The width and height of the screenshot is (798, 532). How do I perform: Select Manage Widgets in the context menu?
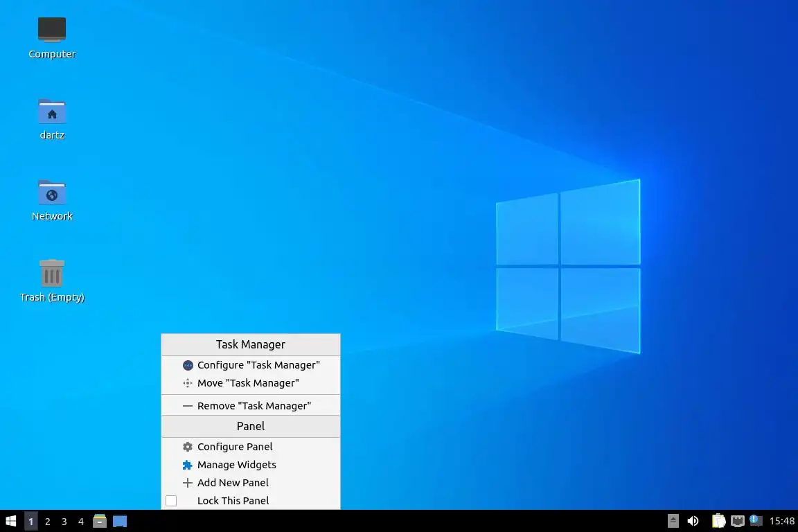(x=250, y=465)
